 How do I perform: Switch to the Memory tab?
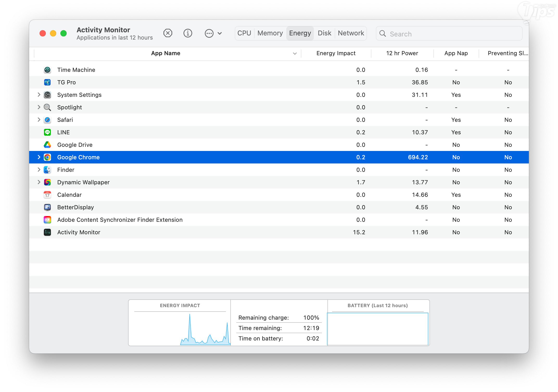pyautogui.click(x=270, y=33)
